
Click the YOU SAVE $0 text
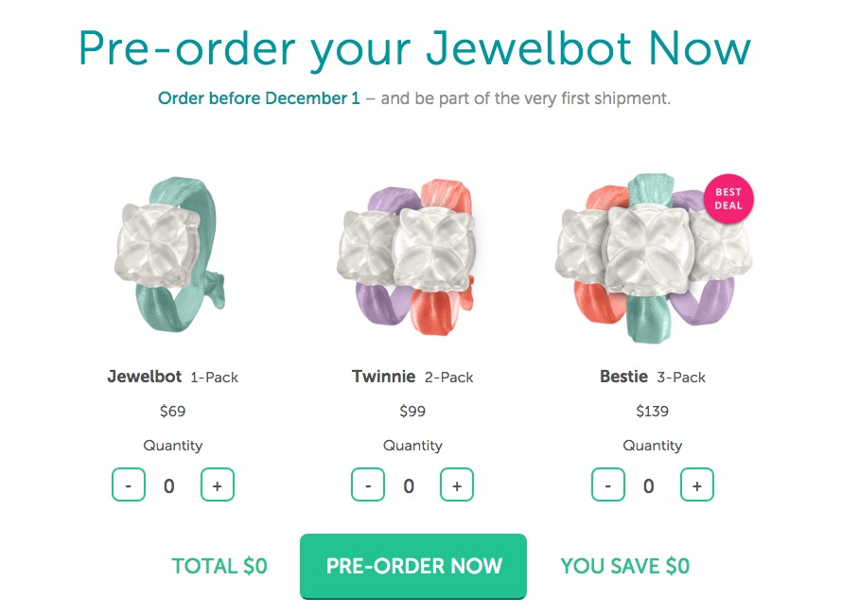coord(624,566)
